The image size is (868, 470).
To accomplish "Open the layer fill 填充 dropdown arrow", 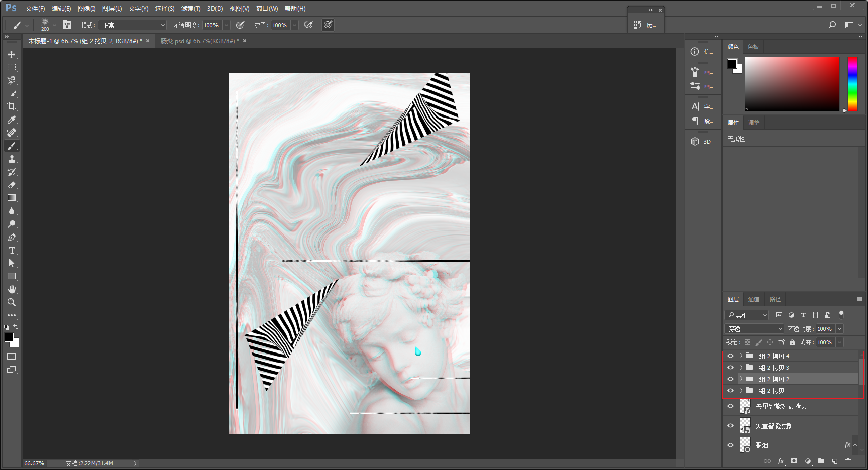I will (839, 342).
